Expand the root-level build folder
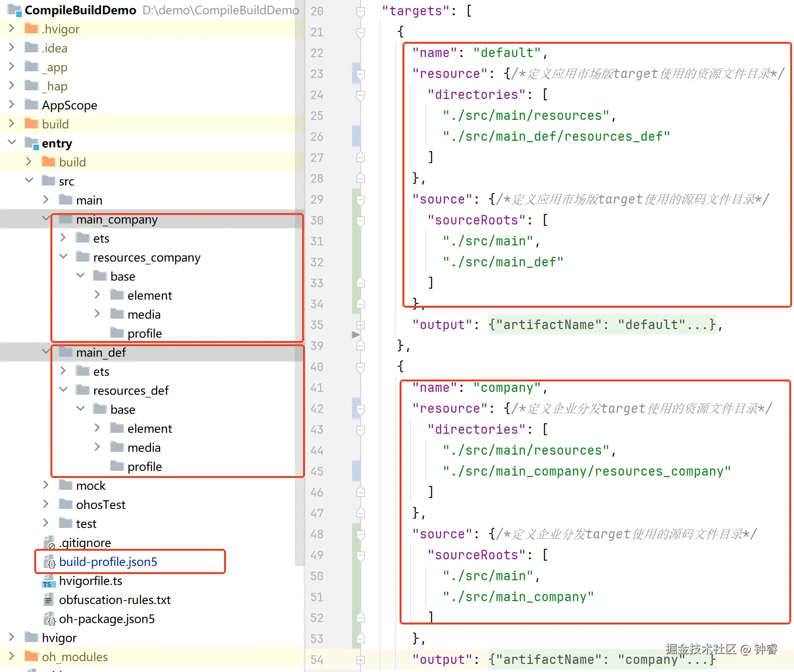794x672 pixels. (11, 124)
